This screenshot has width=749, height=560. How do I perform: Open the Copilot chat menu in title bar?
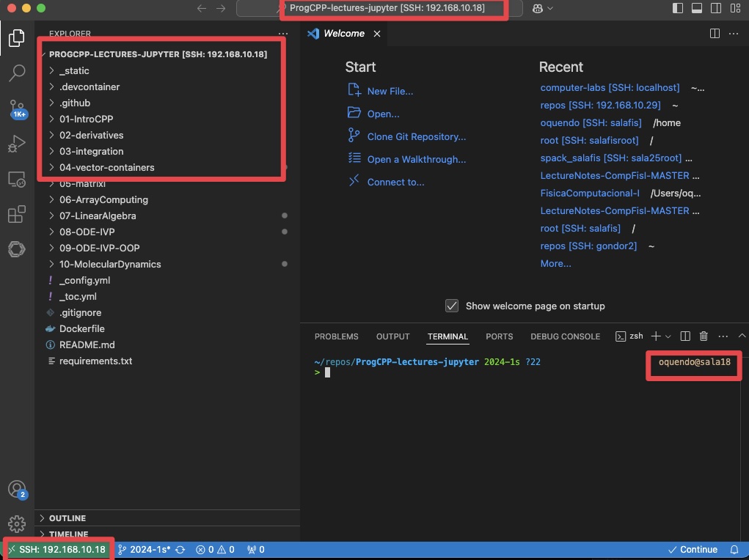coord(542,8)
